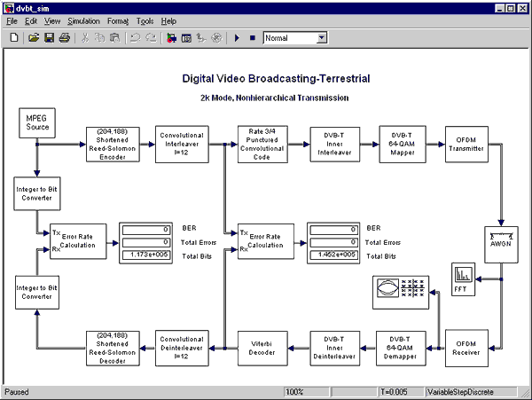Select the DVB-T 64-QAM Mapper block

402,145
